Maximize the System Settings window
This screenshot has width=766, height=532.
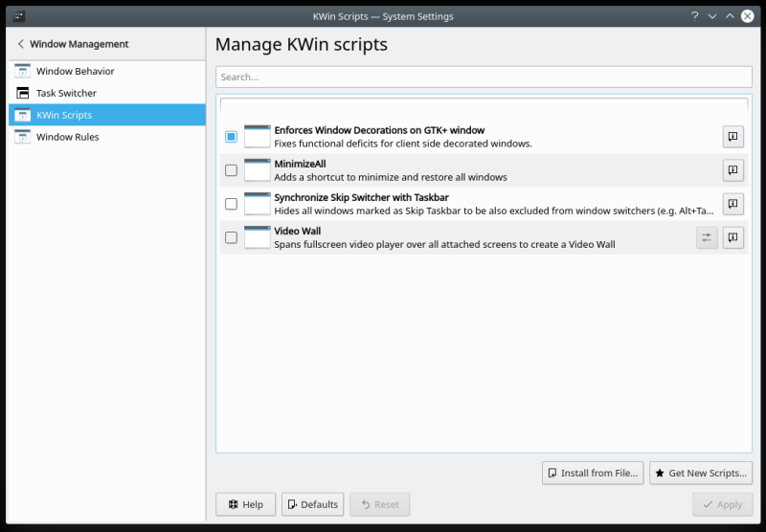coord(730,16)
